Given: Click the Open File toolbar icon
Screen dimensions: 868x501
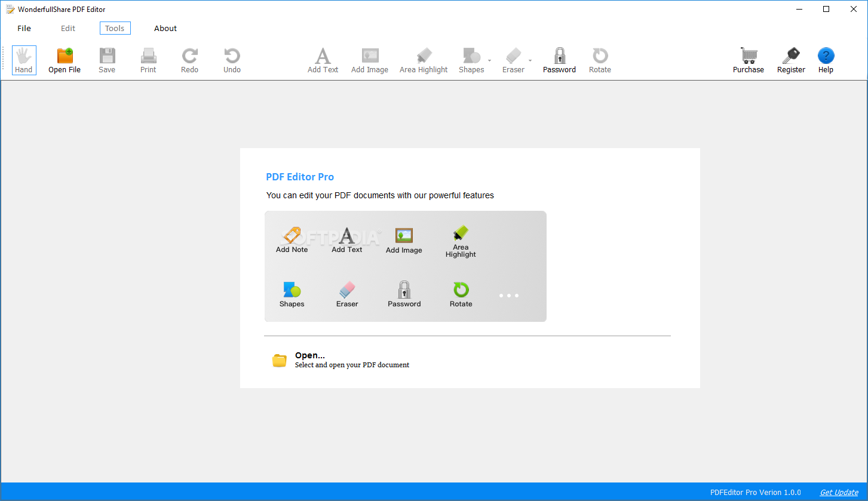Looking at the screenshot, I should (x=65, y=60).
